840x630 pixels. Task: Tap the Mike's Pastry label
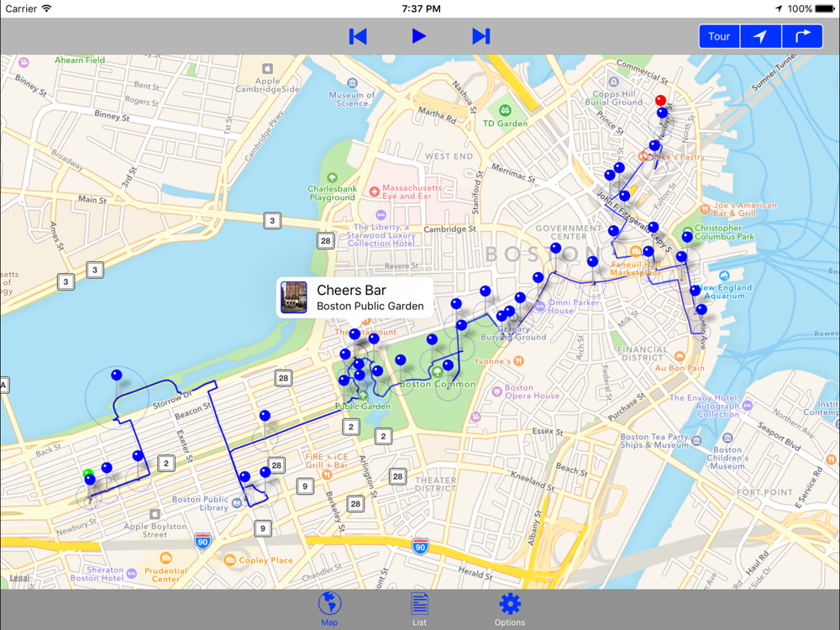coord(678,157)
